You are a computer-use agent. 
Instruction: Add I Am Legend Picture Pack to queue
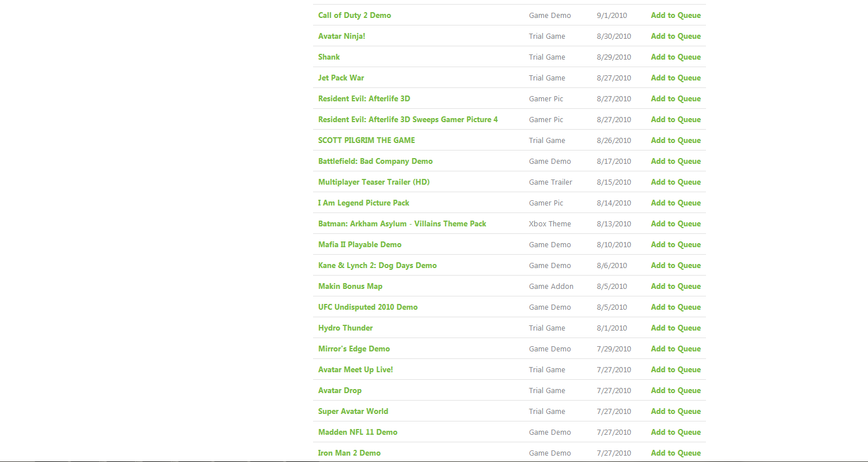click(x=675, y=203)
